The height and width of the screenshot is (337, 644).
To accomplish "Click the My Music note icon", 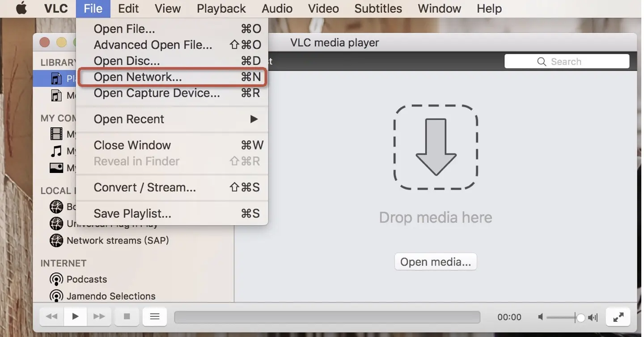I will (x=56, y=151).
